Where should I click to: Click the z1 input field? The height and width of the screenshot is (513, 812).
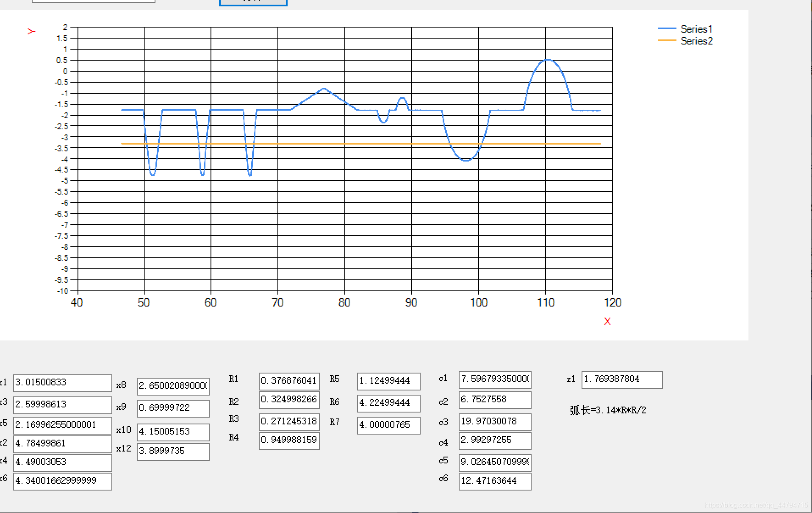click(x=622, y=379)
